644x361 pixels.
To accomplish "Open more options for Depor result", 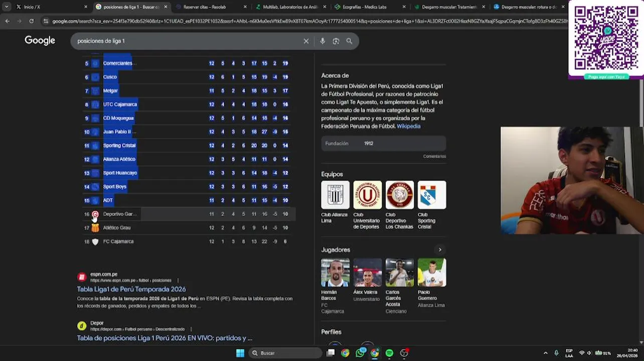I will pyautogui.click(x=191, y=329).
